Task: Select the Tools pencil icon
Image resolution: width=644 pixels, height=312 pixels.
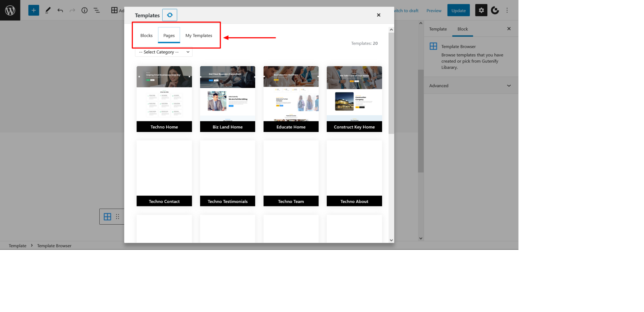Action: tap(48, 10)
